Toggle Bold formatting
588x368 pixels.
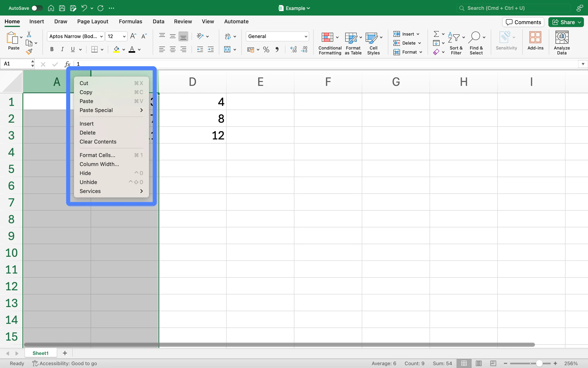point(52,49)
